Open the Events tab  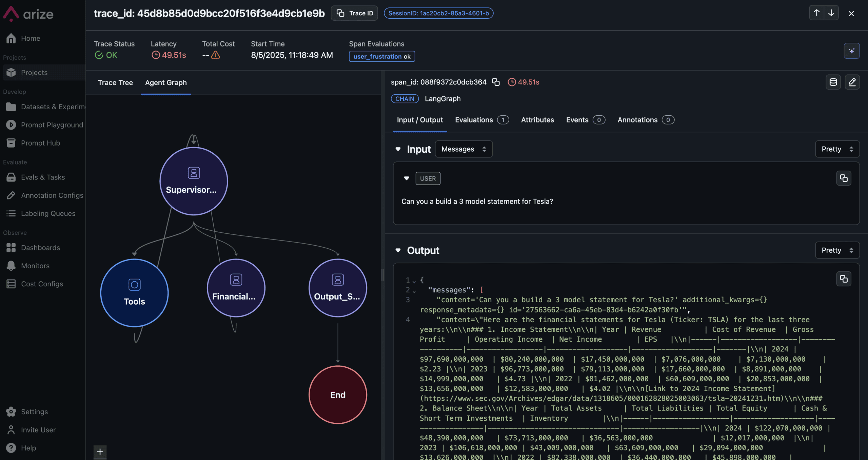586,120
